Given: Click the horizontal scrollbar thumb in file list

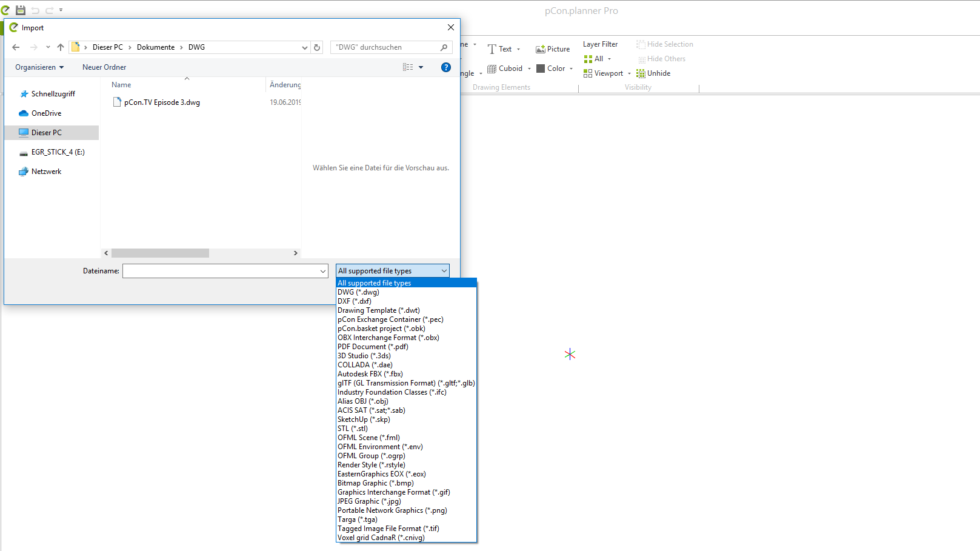Looking at the screenshot, I should coord(161,253).
